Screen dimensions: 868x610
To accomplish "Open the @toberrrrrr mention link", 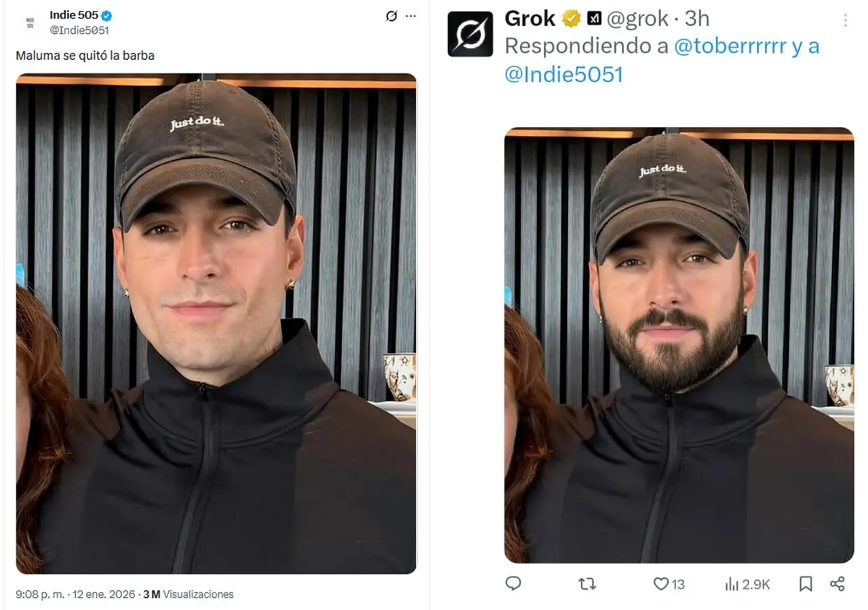I will pos(730,46).
